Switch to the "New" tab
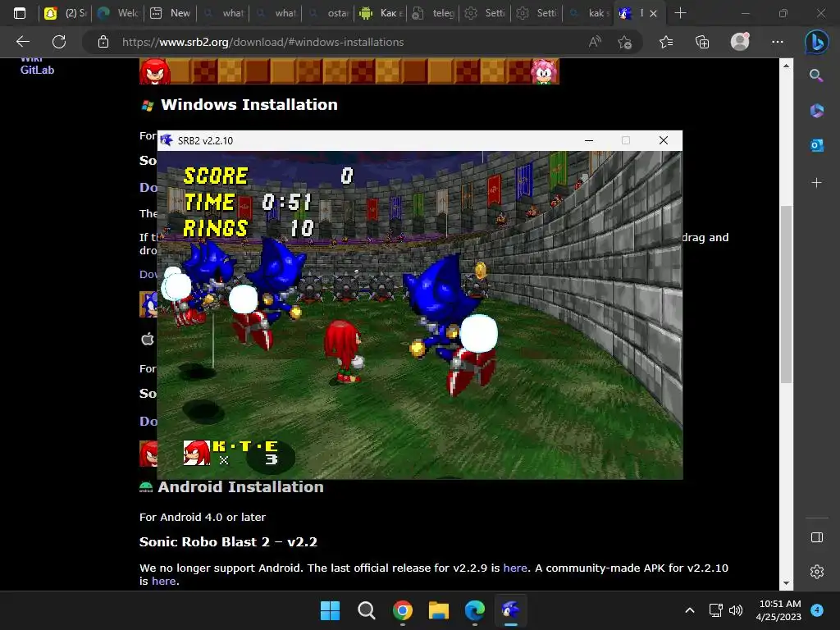 coord(171,13)
